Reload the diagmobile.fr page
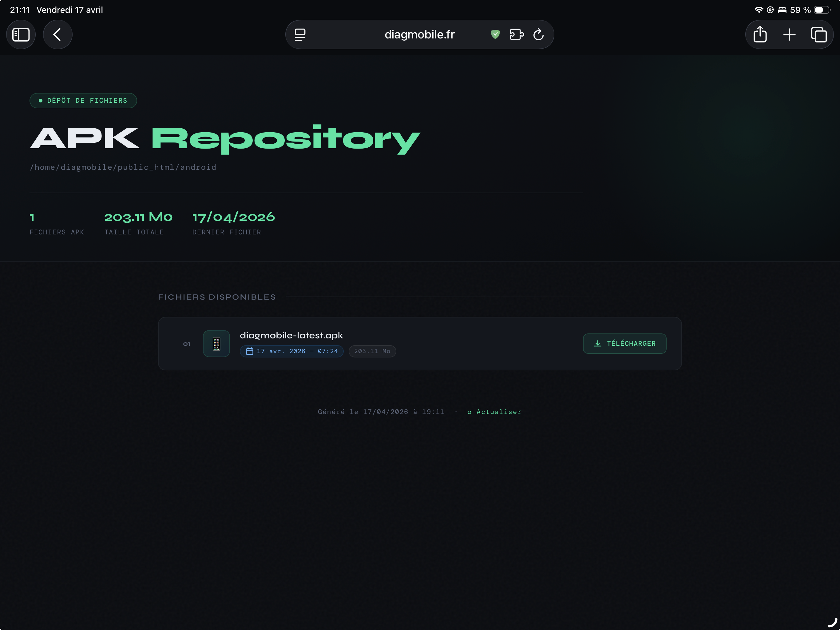The width and height of the screenshot is (840, 630). click(x=538, y=34)
